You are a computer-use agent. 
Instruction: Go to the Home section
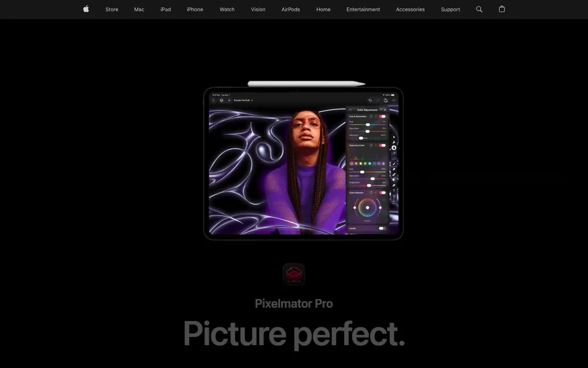323,10
